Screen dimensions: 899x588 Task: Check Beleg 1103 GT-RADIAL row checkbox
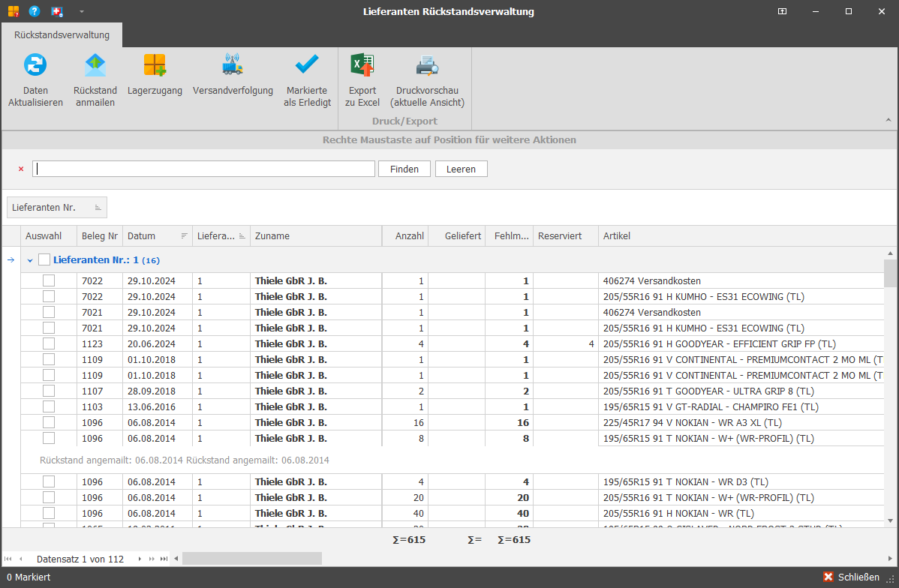click(49, 406)
